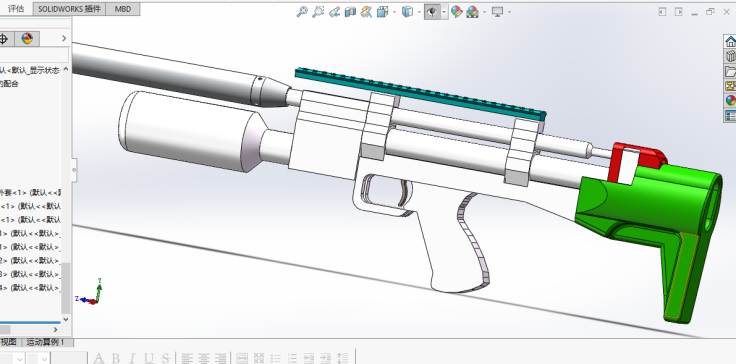Align text left
736x364 pixels.
(187, 358)
